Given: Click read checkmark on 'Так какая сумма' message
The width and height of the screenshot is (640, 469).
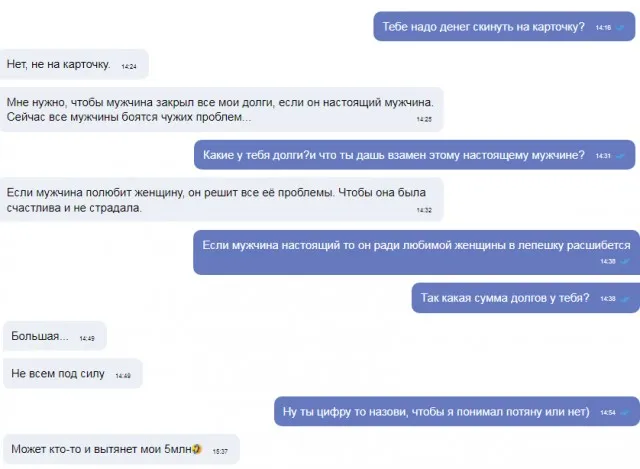Looking at the screenshot, I should click(x=625, y=299).
